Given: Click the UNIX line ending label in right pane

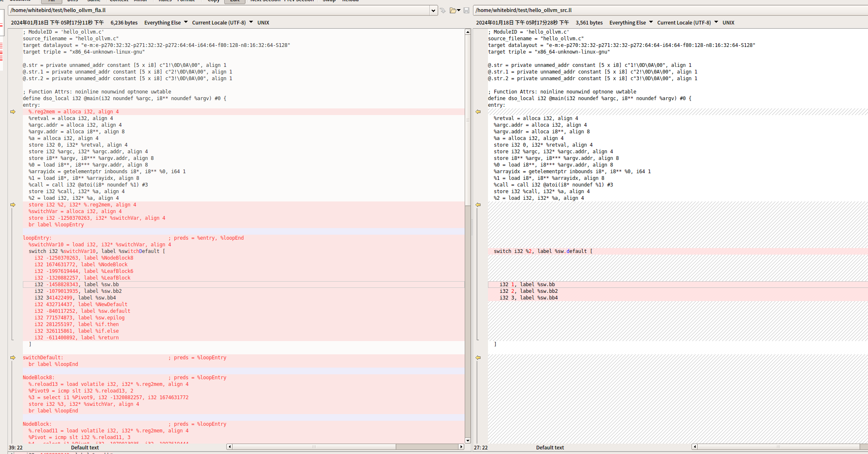Looking at the screenshot, I should 728,22.
